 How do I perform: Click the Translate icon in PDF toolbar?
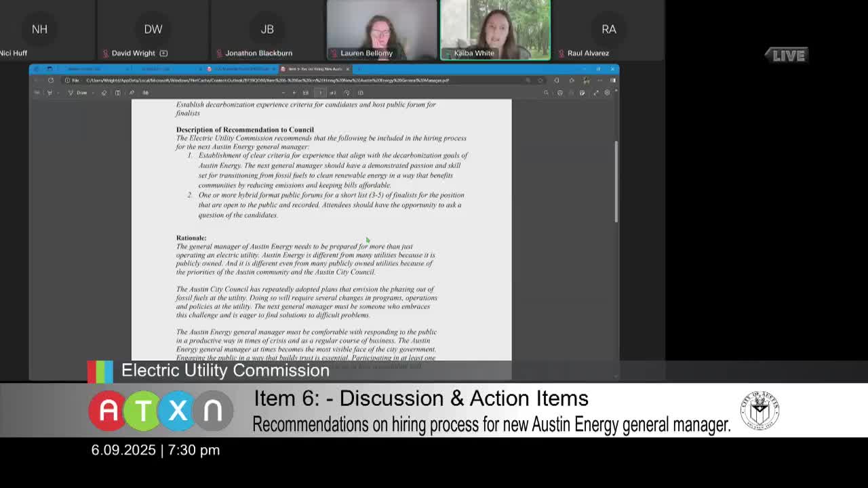click(146, 93)
